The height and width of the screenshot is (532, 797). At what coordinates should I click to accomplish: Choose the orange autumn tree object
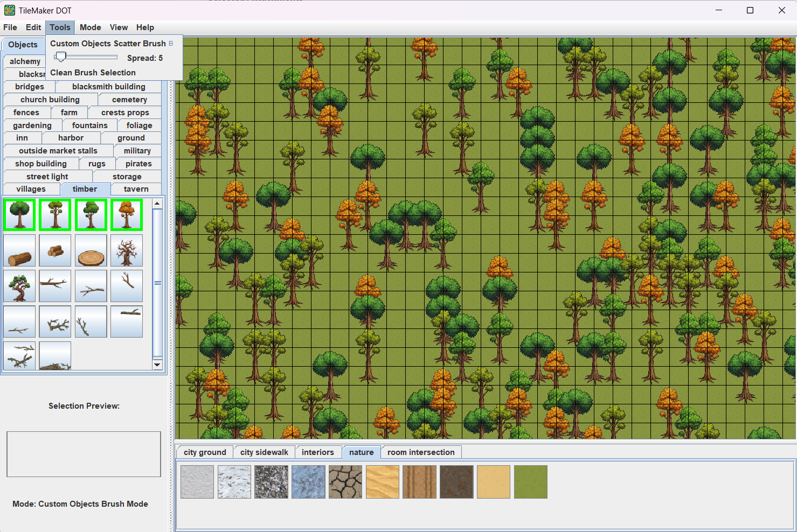[127, 215]
